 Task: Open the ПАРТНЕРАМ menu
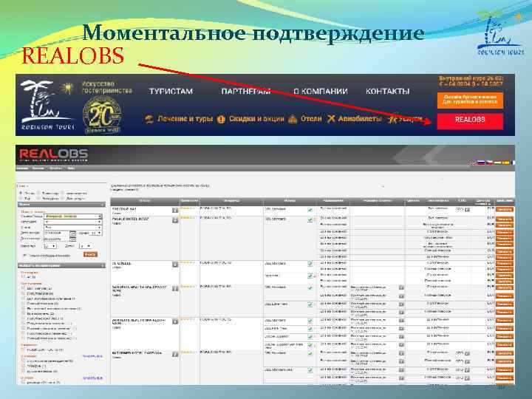tap(245, 92)
